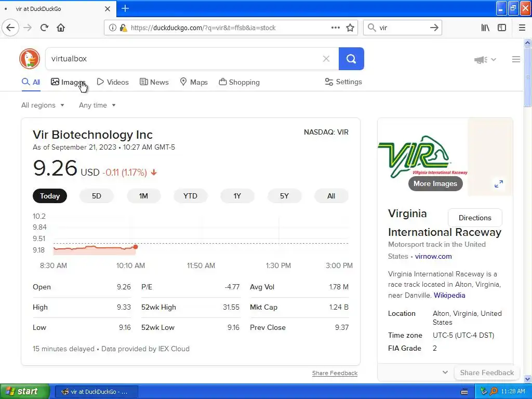This screenshot has height=399, width=532.
Task: Click the 'NASDAQ: VIR' ticker label
Action: (x=326, y=132)
